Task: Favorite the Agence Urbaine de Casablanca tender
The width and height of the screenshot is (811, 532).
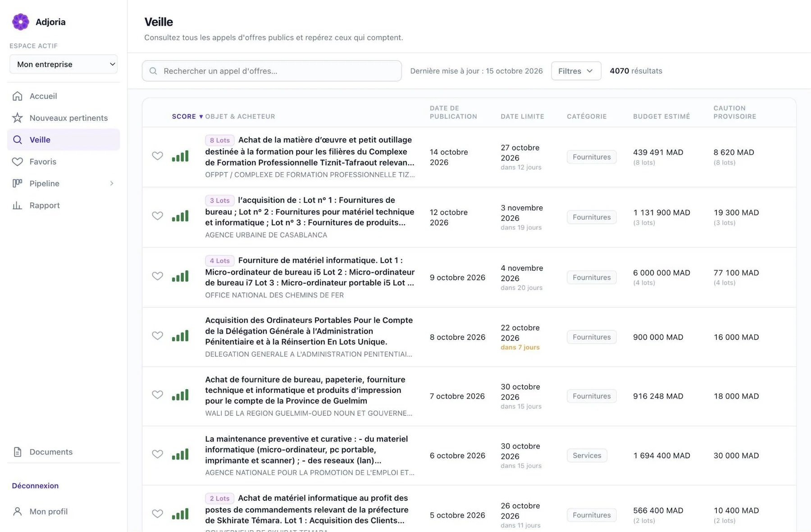Action: [157, 216]
